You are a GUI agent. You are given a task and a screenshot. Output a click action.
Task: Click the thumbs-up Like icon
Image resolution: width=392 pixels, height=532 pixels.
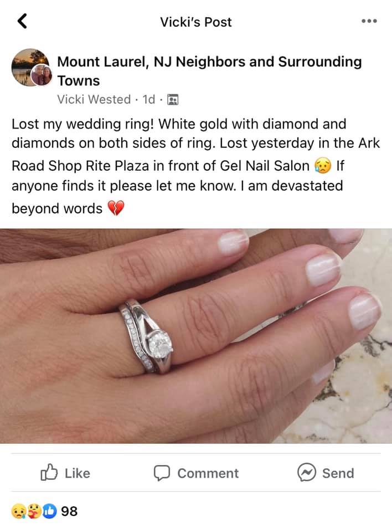[x=49, y=472]
